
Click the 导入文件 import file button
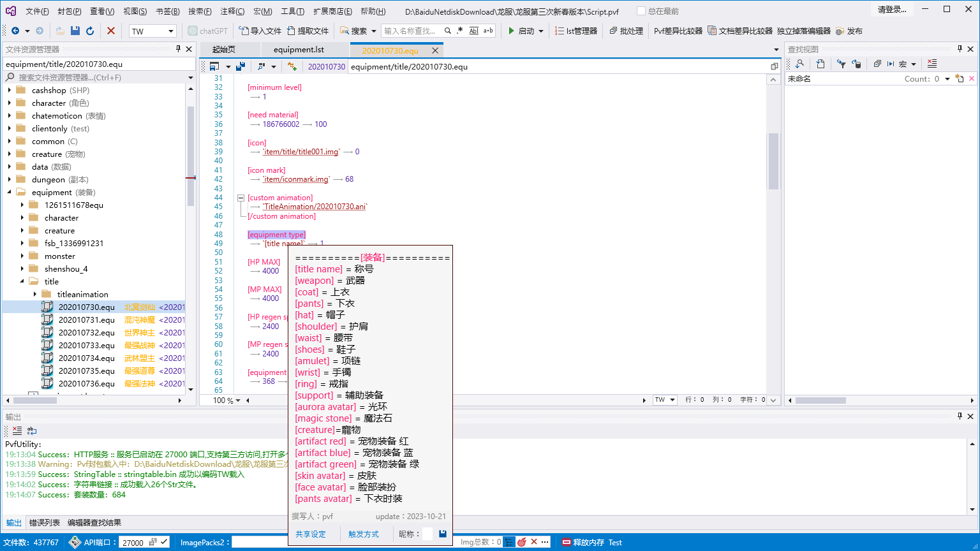(x=260, y=31)
